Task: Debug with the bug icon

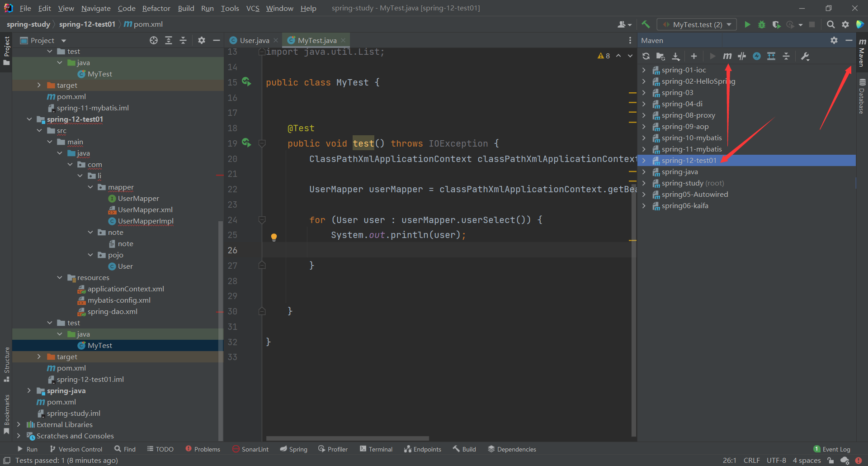Action: [761, 24]
